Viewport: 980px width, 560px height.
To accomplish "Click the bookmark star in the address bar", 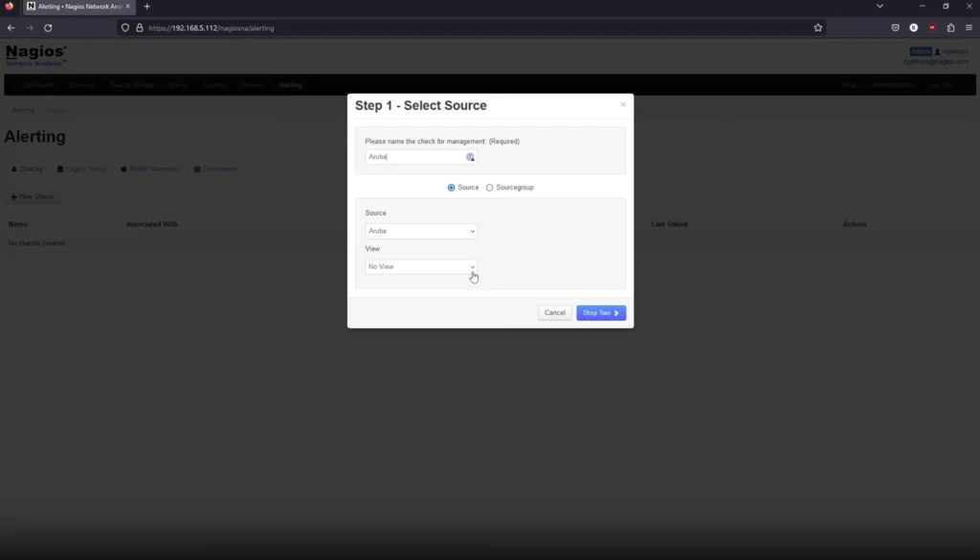I will (817, 28).
